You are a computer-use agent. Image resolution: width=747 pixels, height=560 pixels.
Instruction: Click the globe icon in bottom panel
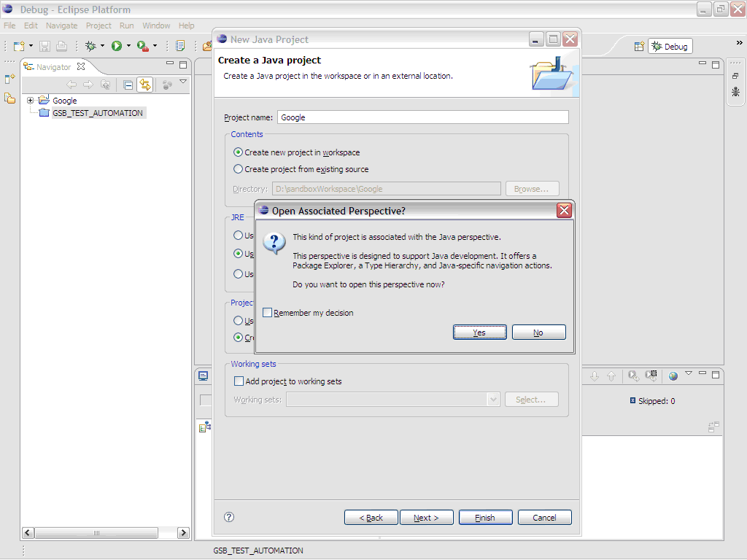pyautogui.click(x=673, y=376)
